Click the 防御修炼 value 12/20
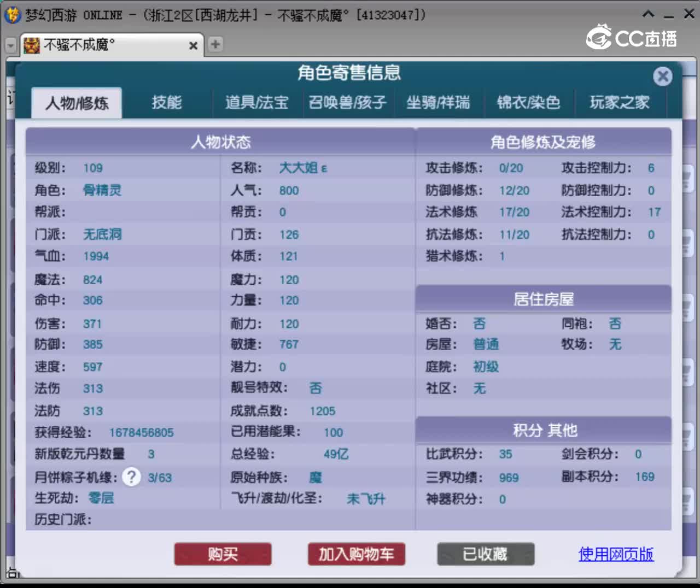 [514, 191]
